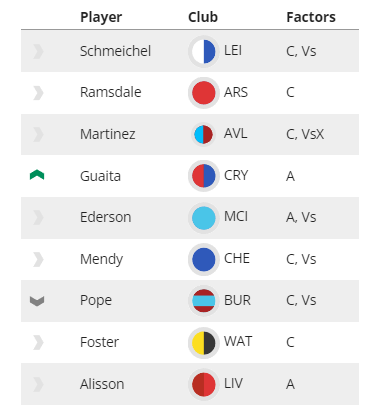The height and width of the screenshot is (411, 377).
Task: Click the chevron beside Mendy
Action: pyautogui.click(x=38, y=260)
